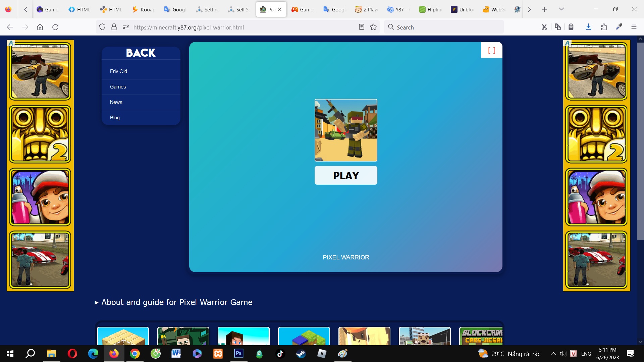This screenshot has height=362, width=644.
Task: Reload the current page
Action: [55, 27]
